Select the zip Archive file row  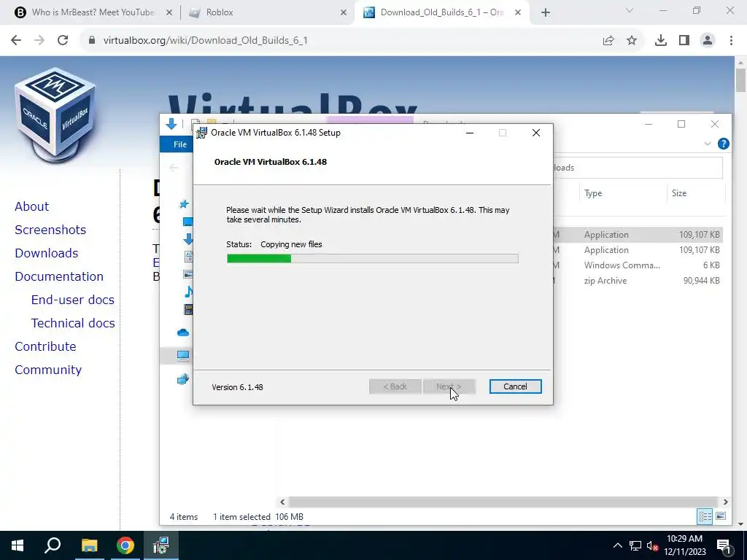tap(638, 281)
